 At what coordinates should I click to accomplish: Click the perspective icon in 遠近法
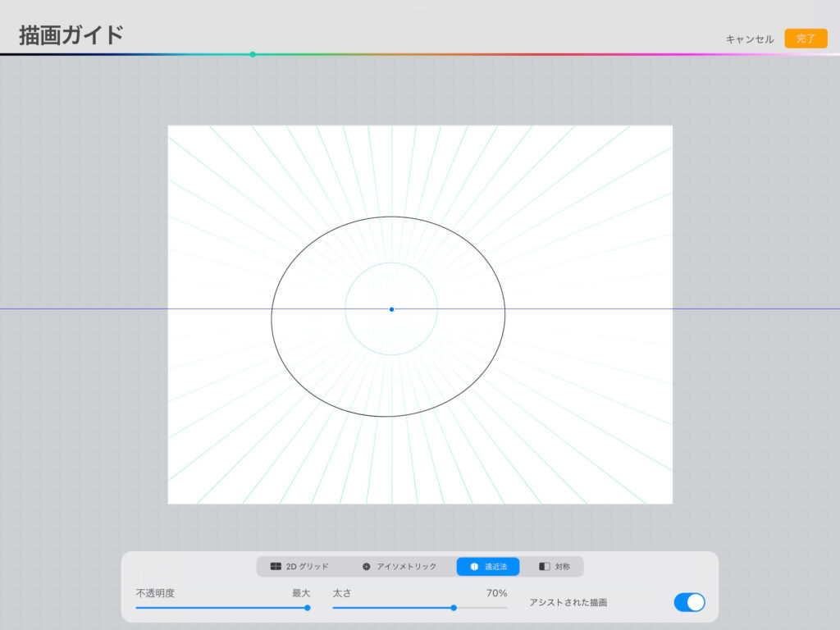point(474,566)
